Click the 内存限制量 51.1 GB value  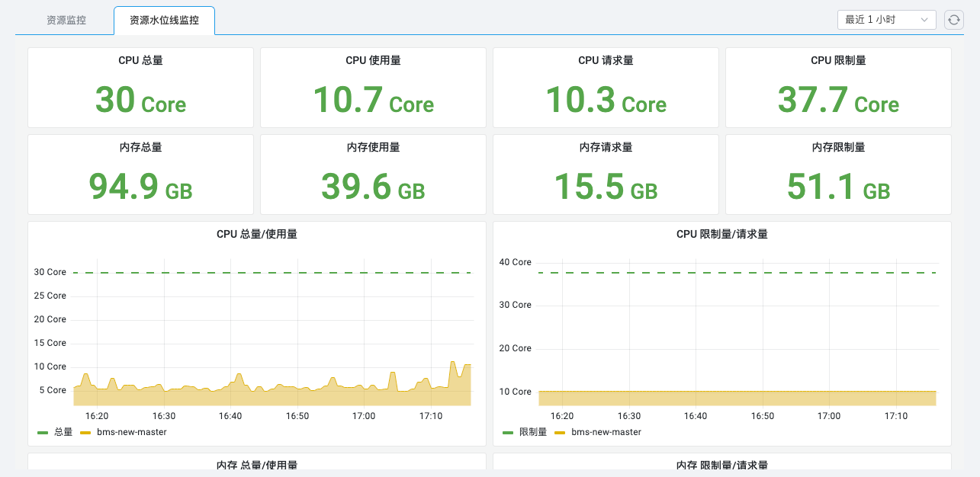click(x=838, y=187)
